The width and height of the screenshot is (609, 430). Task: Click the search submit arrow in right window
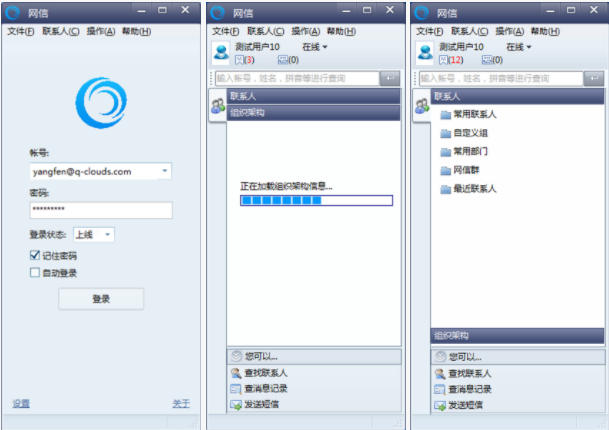pyautogui.click(x=594, y=78)
